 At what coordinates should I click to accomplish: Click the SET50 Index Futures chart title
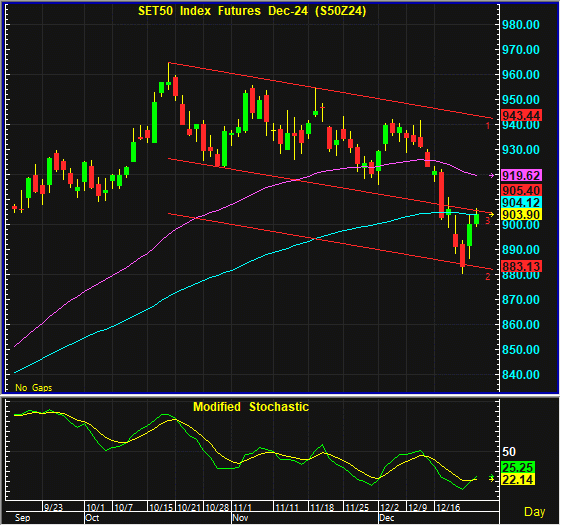coord(252,11)
